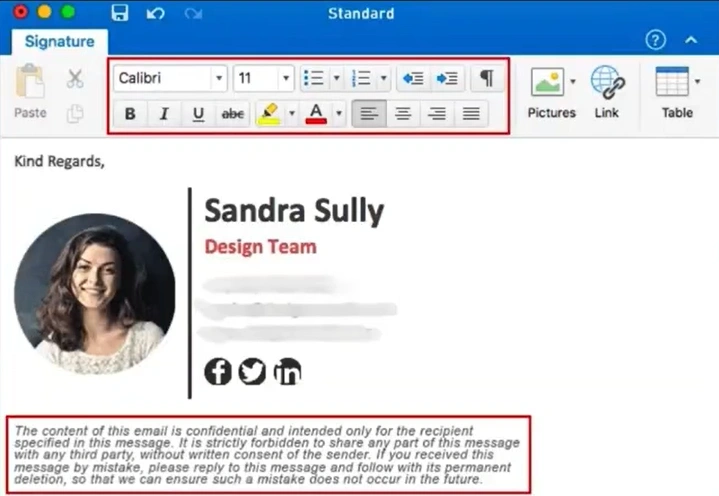Apply a bulleted list

tap(315, 78)
